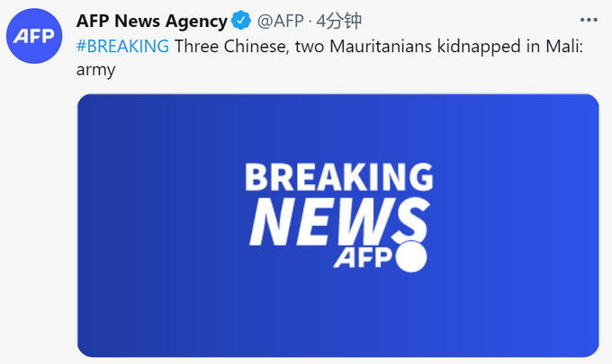The image size is (612, 364).
Task: Click the word Mauritanians in the tweet
Action: pyautogui.click(x=381, y=47)
